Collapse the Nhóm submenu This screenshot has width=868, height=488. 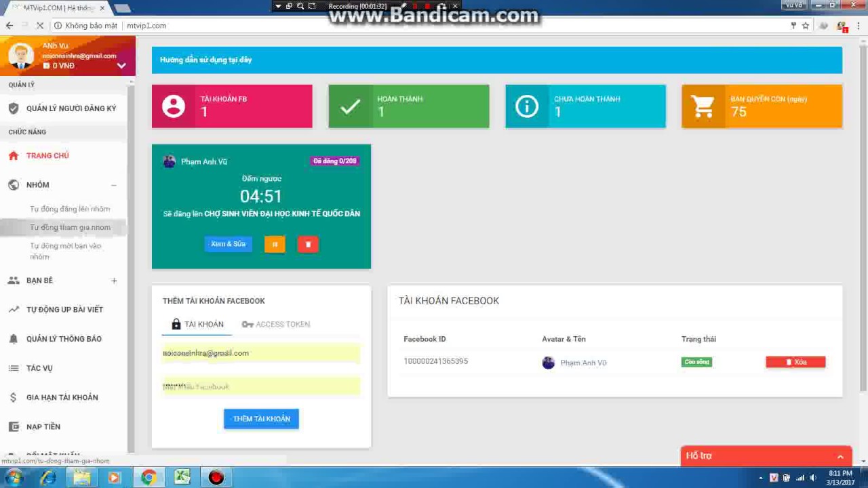click(x=114, y=185)
